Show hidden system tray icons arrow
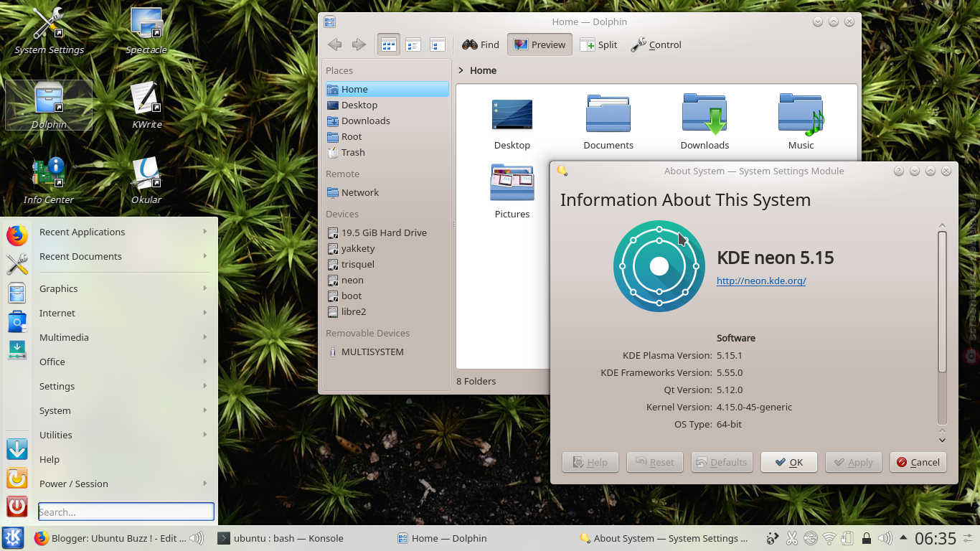The image size is (980, 551). (x=903, y=538)
